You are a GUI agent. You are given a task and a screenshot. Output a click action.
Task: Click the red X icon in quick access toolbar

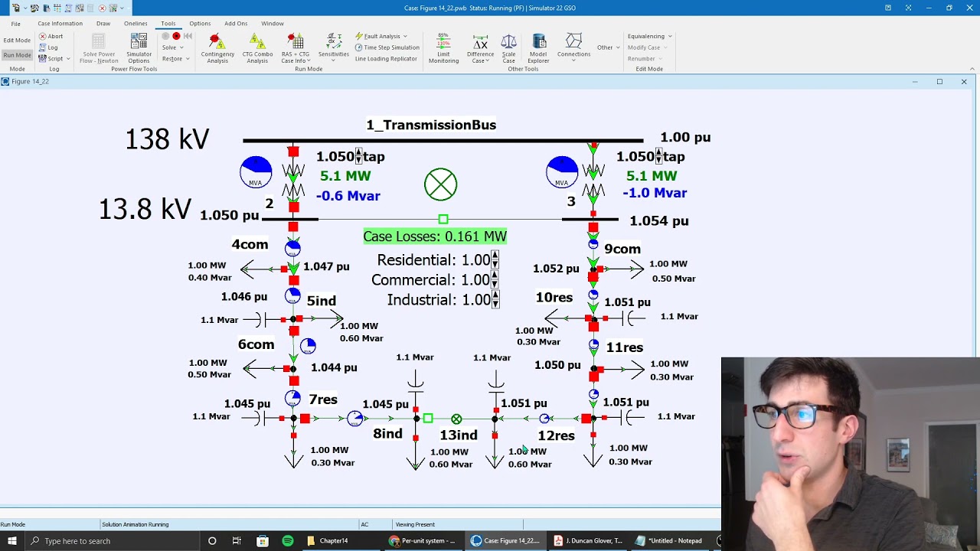(102, 8)
